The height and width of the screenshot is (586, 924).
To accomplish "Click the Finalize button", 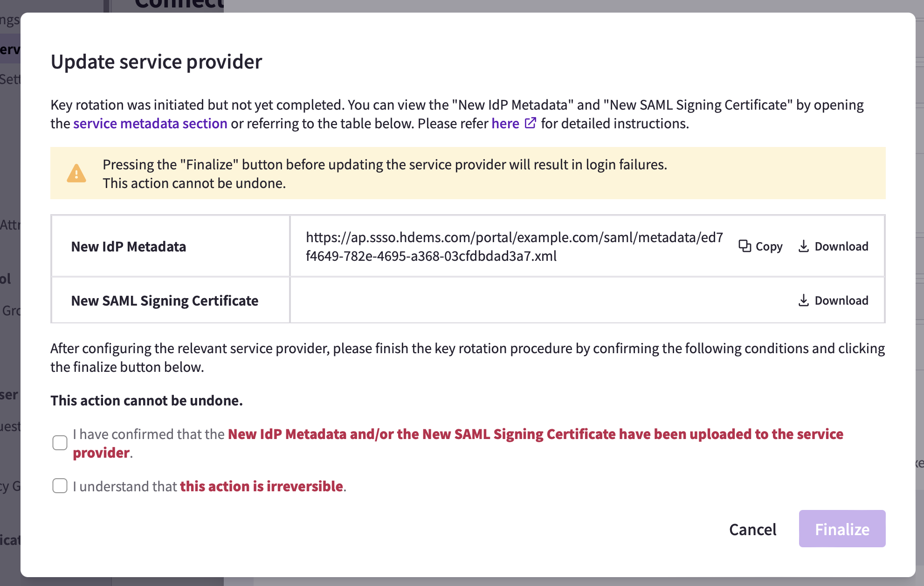I will click(x=842, y=529).
